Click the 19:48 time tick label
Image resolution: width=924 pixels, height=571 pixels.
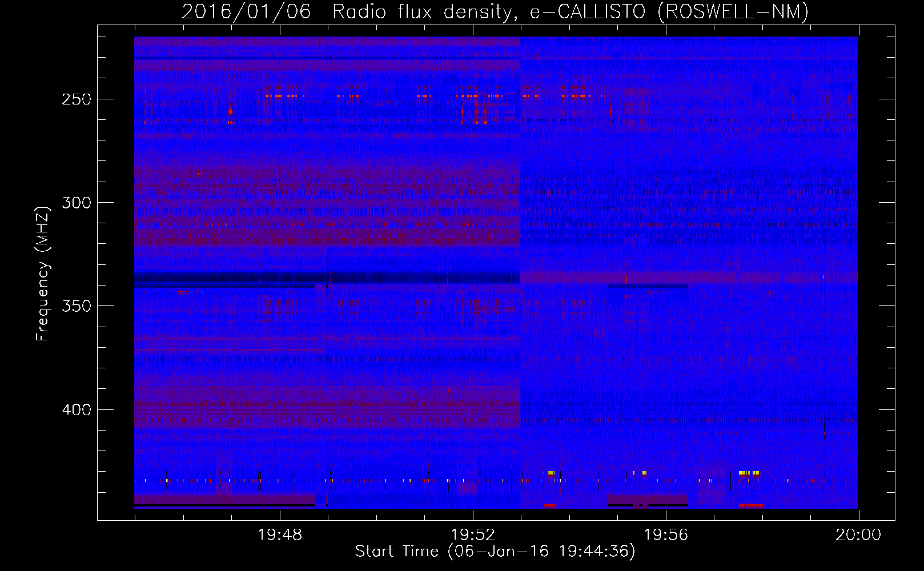[280, 535]
